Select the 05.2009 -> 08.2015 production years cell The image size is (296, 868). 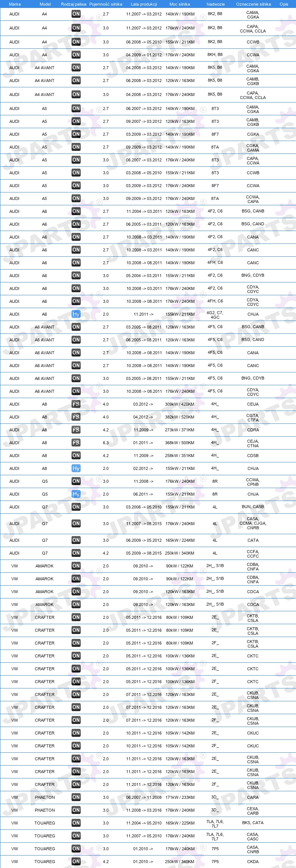coord(144,553)
